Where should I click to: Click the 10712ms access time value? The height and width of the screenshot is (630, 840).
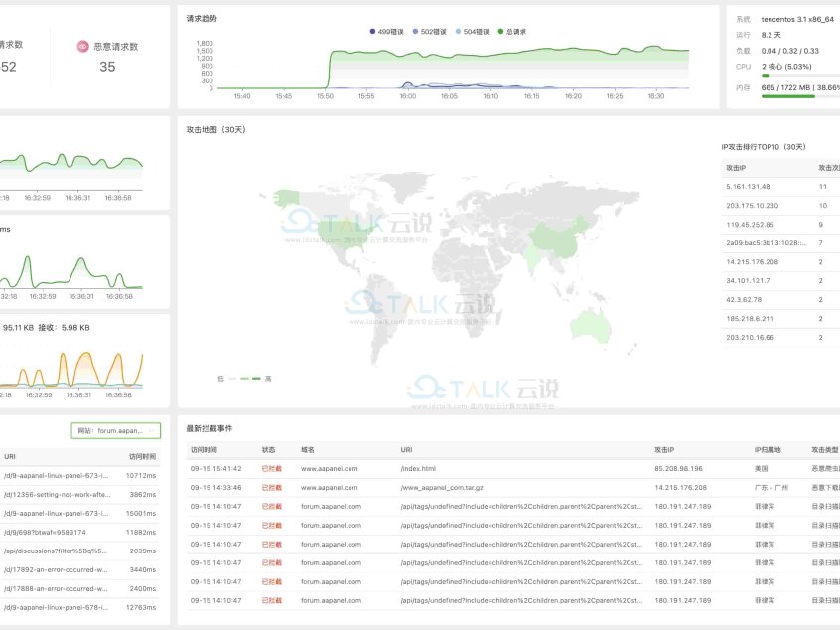(141, 476)
